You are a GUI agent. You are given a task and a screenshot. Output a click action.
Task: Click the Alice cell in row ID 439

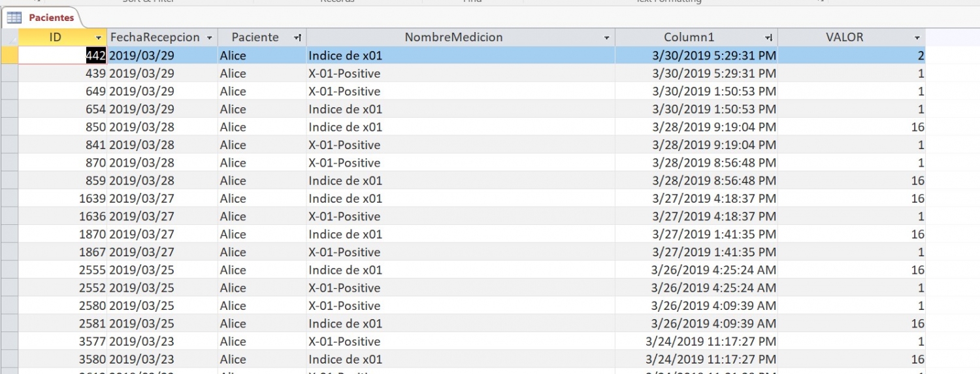tap(262, 73)
